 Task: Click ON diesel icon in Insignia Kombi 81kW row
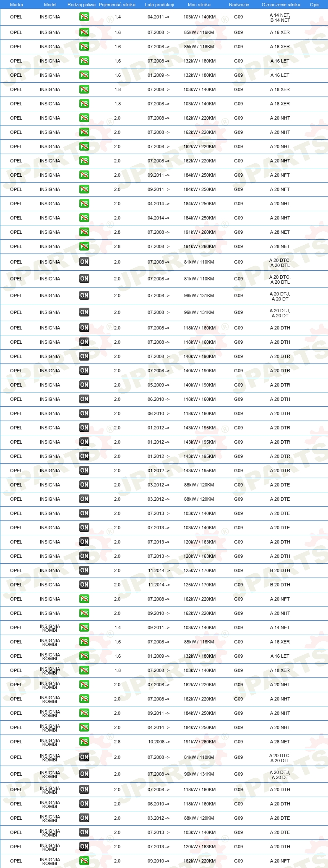click(84, 757)
